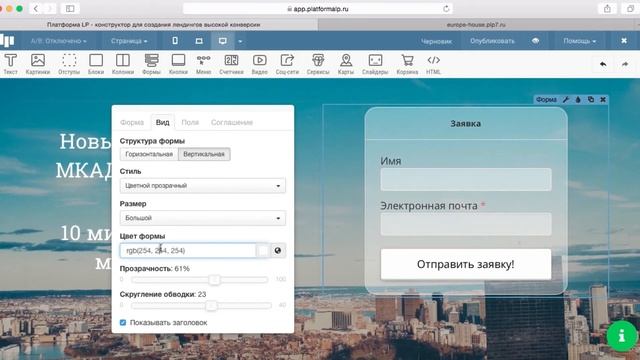Insert a Карты map element
Image resolution: width=640 pixels, height=360 pixels.
346,64
